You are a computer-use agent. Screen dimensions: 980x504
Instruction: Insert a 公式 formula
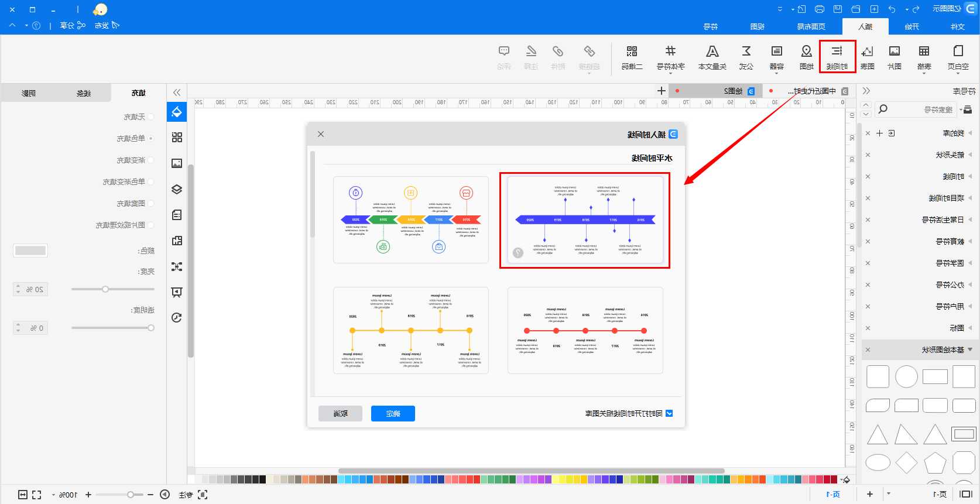point(746,57)
